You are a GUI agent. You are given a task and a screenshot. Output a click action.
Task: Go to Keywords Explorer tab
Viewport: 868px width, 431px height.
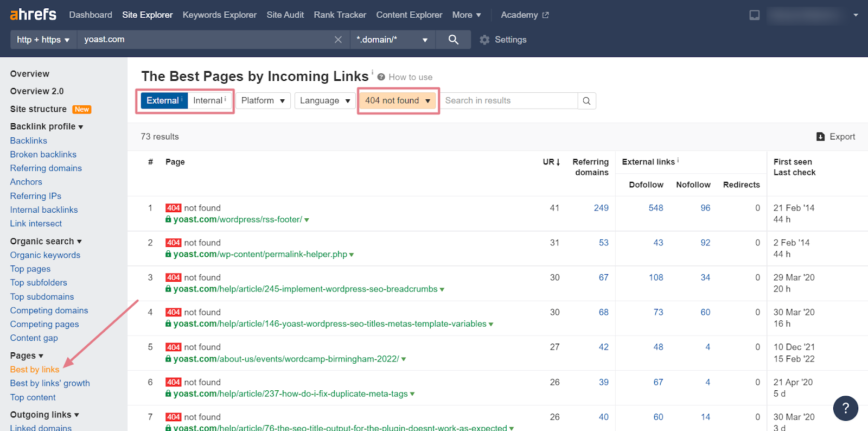220,15
